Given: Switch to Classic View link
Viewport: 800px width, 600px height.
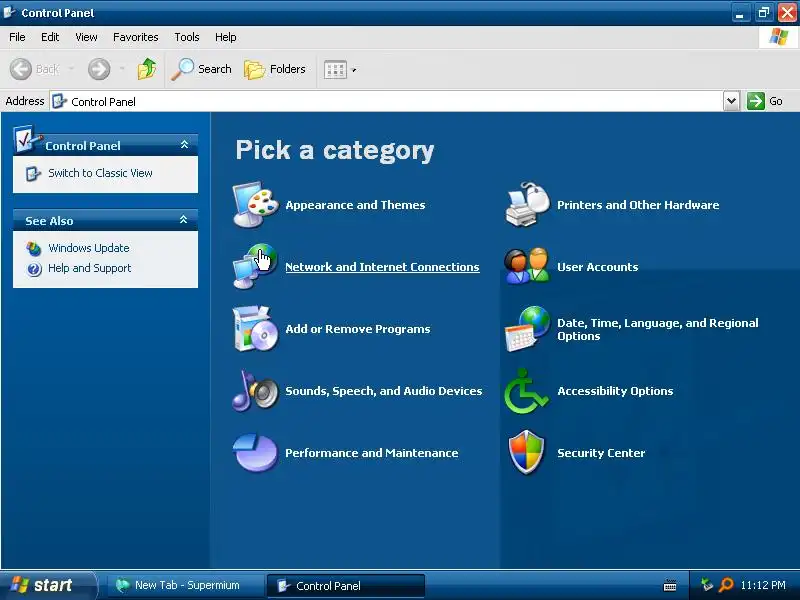Looking at the screenshot, I should (100, 173).
